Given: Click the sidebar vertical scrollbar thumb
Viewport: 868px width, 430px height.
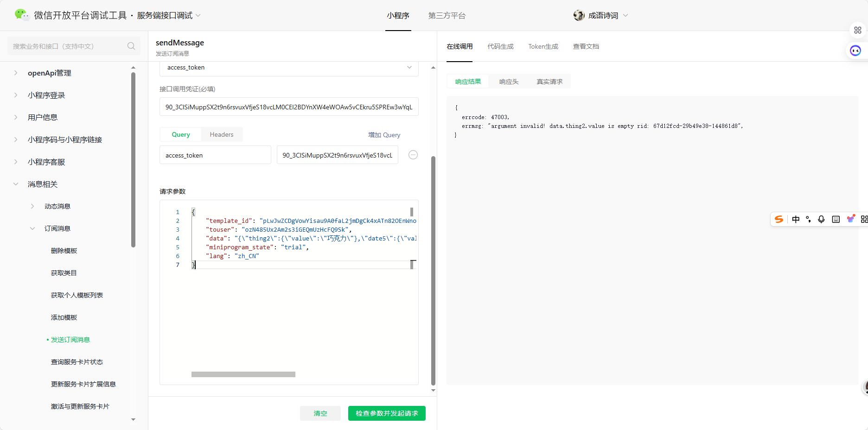Looking at the screenshot, I should coord(133,160).
